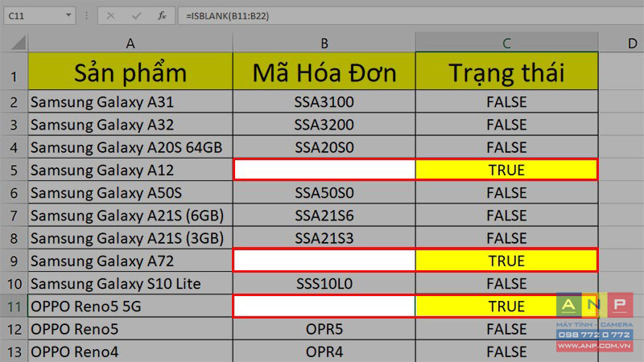Click invoice code 'OPR5'
Viewport: 644px width, 362px height.
tap(324, 329)
